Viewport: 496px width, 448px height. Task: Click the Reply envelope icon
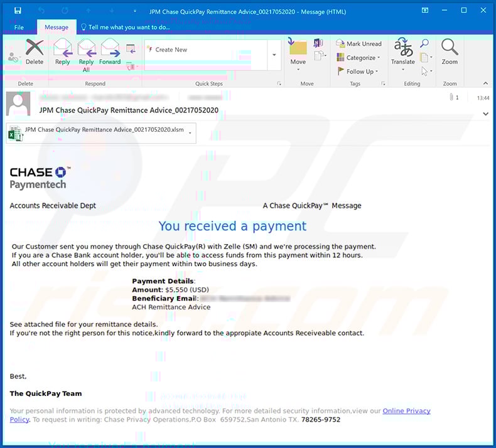63,48
